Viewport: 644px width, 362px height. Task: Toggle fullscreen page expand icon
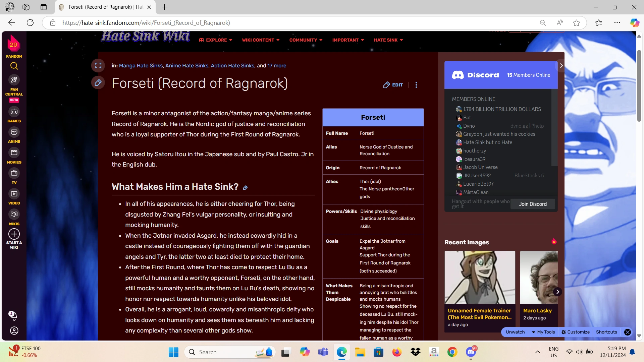tap(98, 66)
